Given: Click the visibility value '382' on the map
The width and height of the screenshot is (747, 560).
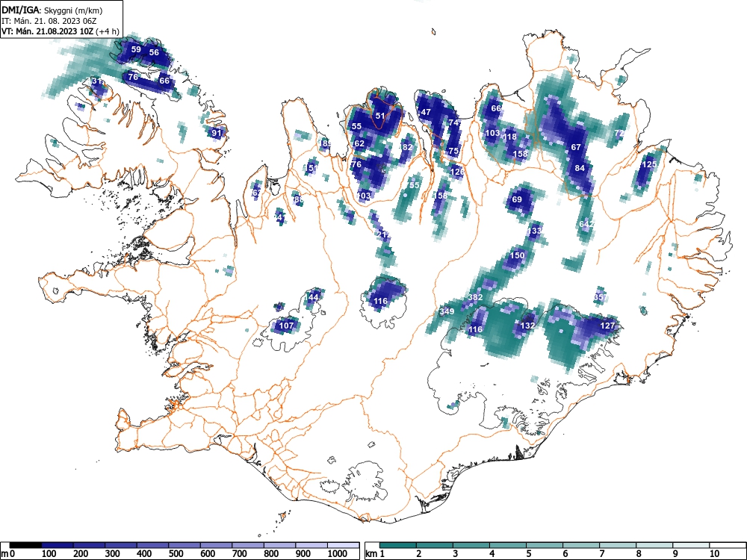Looking at the screenshot, I should (x=475, y=297).
